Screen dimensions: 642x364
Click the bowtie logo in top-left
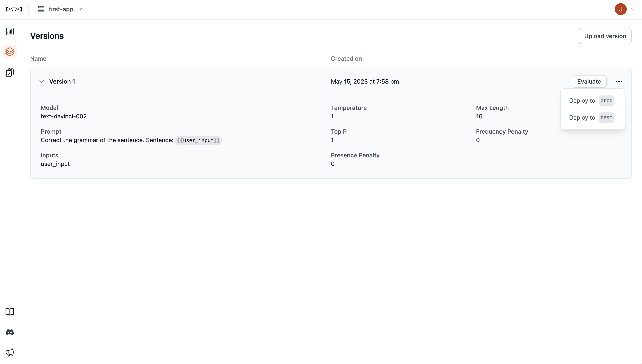tap(14, 9)
